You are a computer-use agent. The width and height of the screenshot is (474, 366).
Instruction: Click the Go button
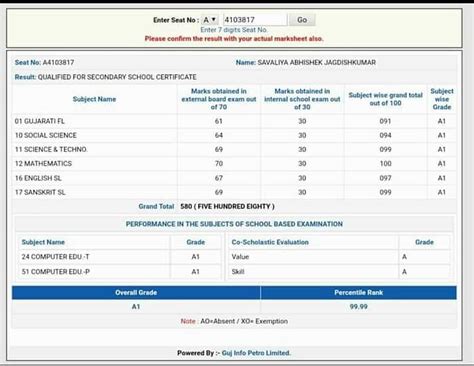302,20
